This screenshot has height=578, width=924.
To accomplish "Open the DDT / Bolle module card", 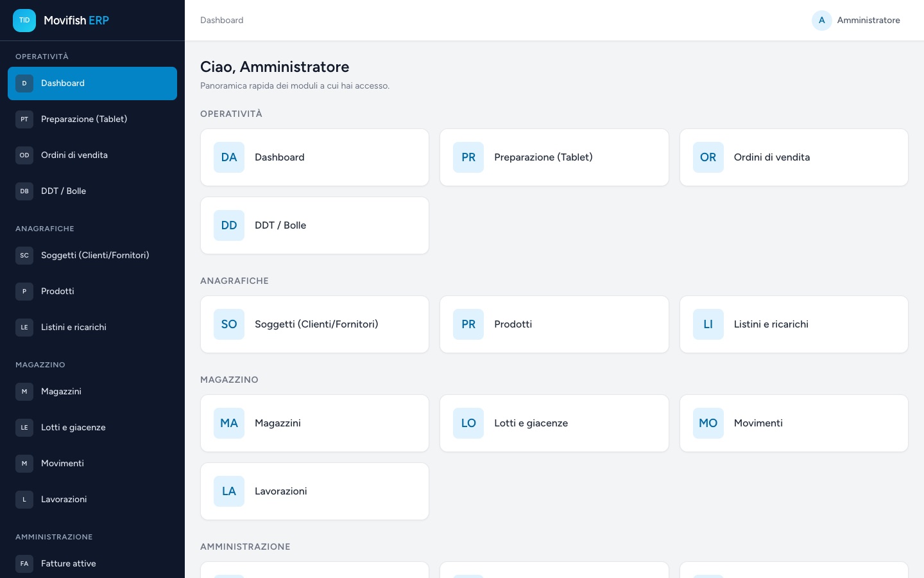I will (x=314, y=225).
